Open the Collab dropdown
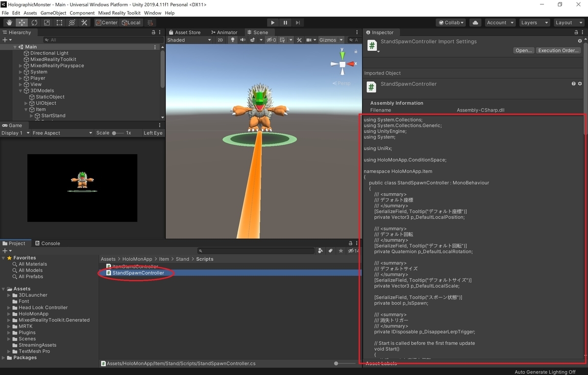This screenshot has height=375, width=588. pyautogui.click(x=451, y=23)
